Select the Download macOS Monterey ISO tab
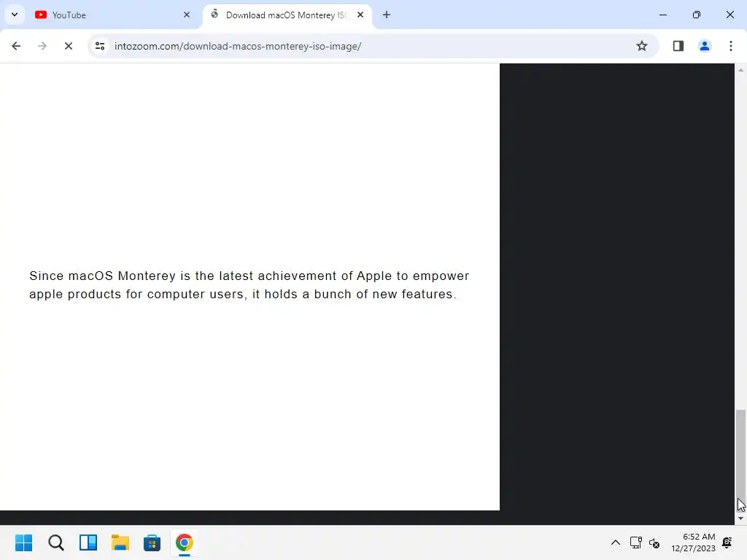The height and width of the screenshot is (560, 747). (x=287, y=15)
